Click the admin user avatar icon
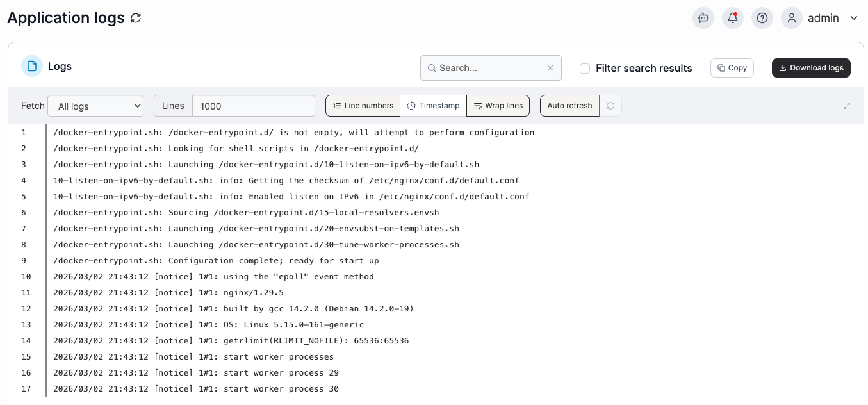Screen dimensions: 868x405 792,18
